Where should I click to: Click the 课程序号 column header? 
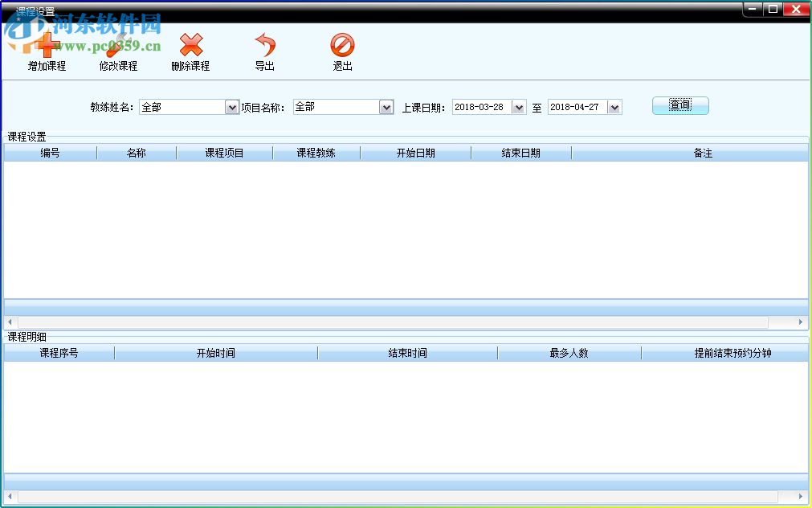coord(59,353)
